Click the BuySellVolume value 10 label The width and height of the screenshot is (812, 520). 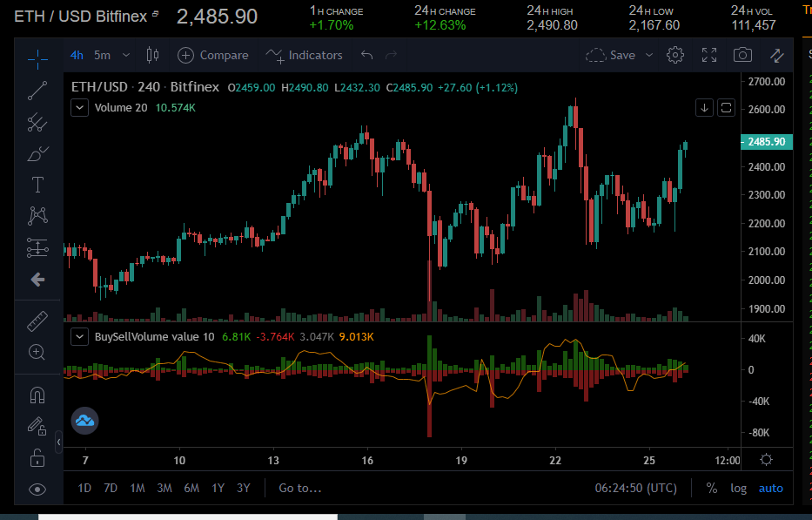click(x=154, y=337)
